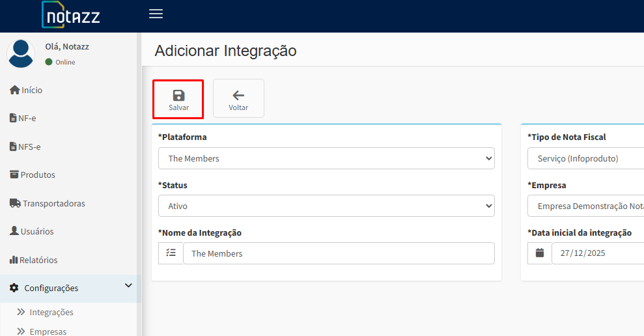Click the Notazz logo
The image size is (644, 336).
click(x=71, y=16)
